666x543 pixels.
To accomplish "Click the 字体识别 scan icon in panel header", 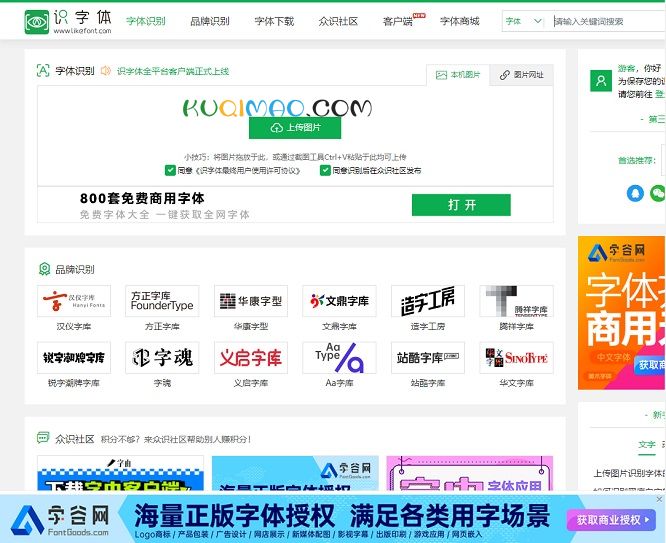I will [43, 71].
